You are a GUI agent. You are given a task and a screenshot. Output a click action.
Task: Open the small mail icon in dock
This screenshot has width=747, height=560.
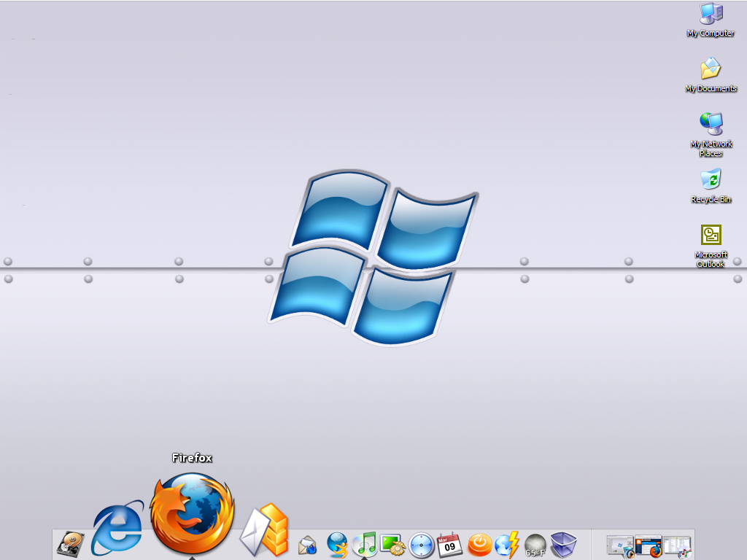click(x=308, y=545)
